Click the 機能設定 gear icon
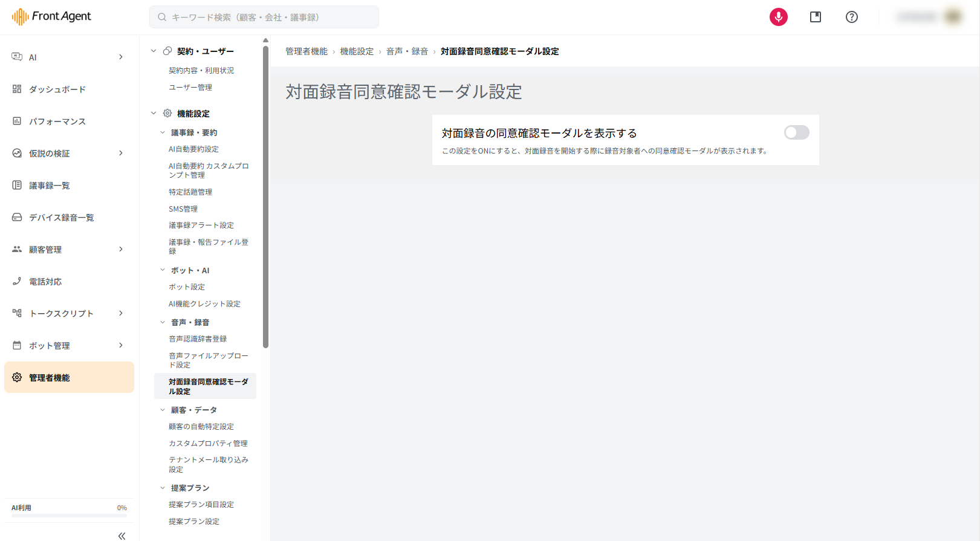This screenshot has height=541, width=980. click(x=167, y=113)
